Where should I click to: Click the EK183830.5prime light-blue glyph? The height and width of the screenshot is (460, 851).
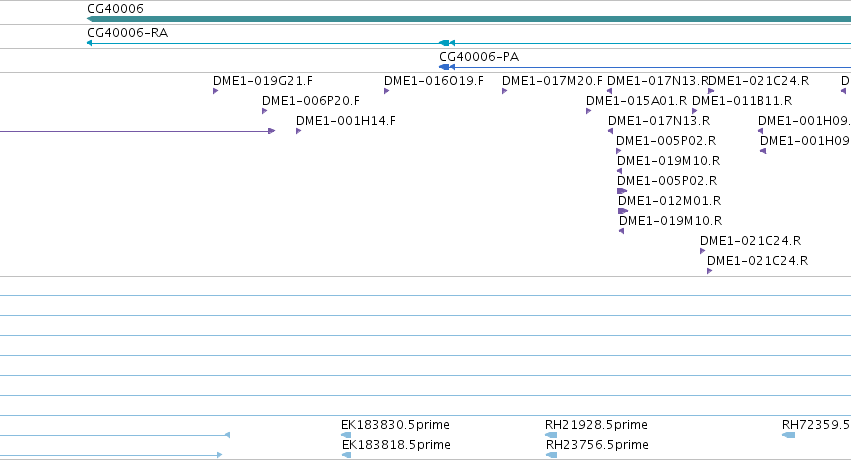(x=346, y=435)
